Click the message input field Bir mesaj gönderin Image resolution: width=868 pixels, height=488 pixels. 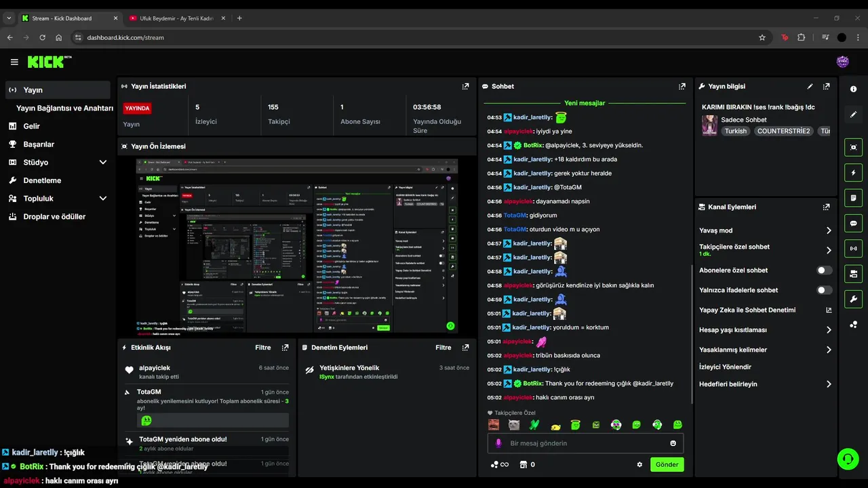585,443
